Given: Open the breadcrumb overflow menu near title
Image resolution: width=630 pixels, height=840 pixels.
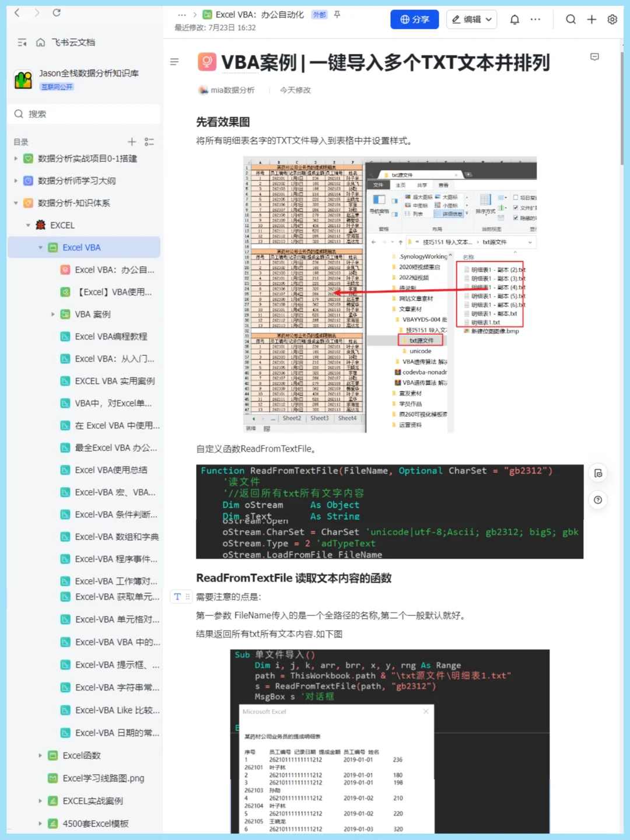Looking at the screenshot, I should [182, 15].
